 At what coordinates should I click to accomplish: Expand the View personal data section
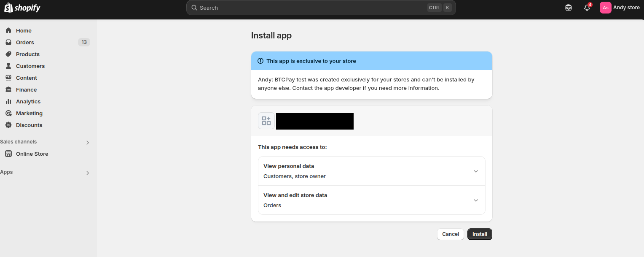476,171
